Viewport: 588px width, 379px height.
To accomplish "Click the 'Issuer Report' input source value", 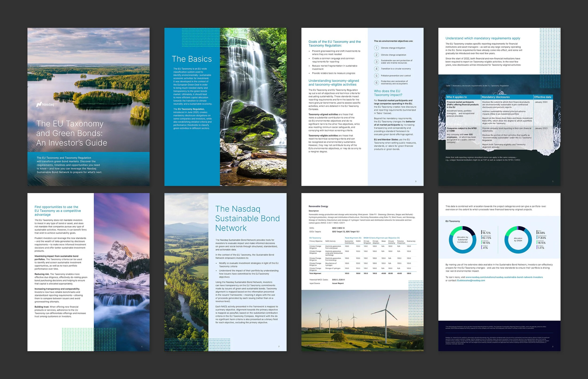I will 338,283.
